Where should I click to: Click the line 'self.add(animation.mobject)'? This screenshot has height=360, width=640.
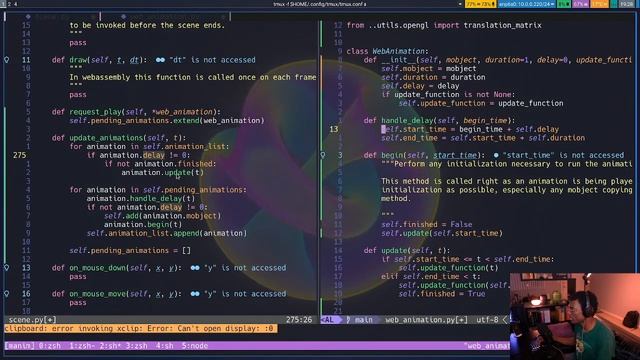162,216
